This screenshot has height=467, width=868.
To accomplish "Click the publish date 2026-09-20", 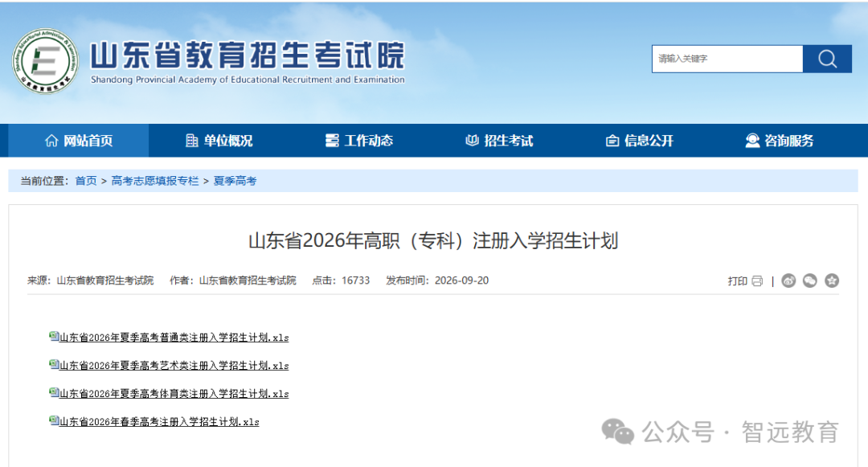I will [x=461, y=281].
